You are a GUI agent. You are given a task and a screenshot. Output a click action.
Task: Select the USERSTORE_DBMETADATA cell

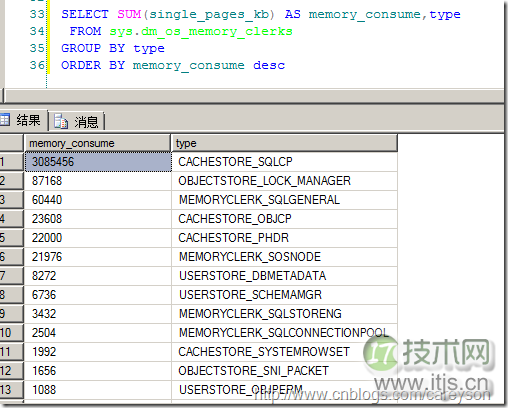(x=284, y=276)
